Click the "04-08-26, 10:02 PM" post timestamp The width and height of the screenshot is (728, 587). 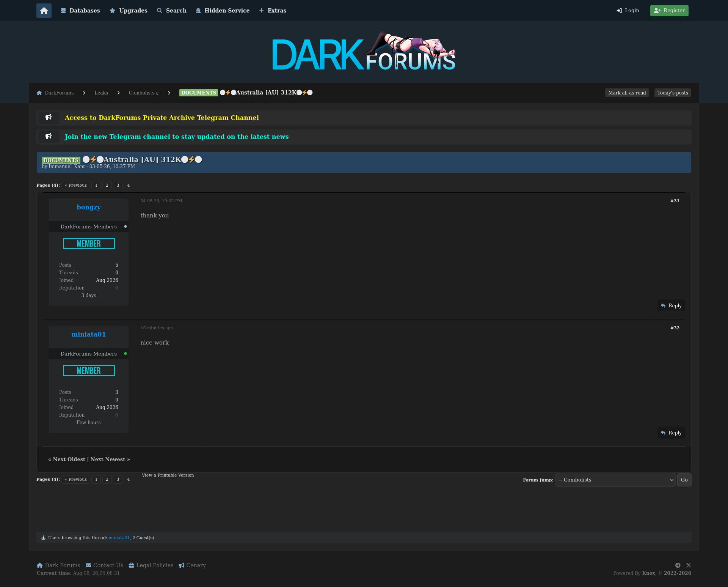161,201
